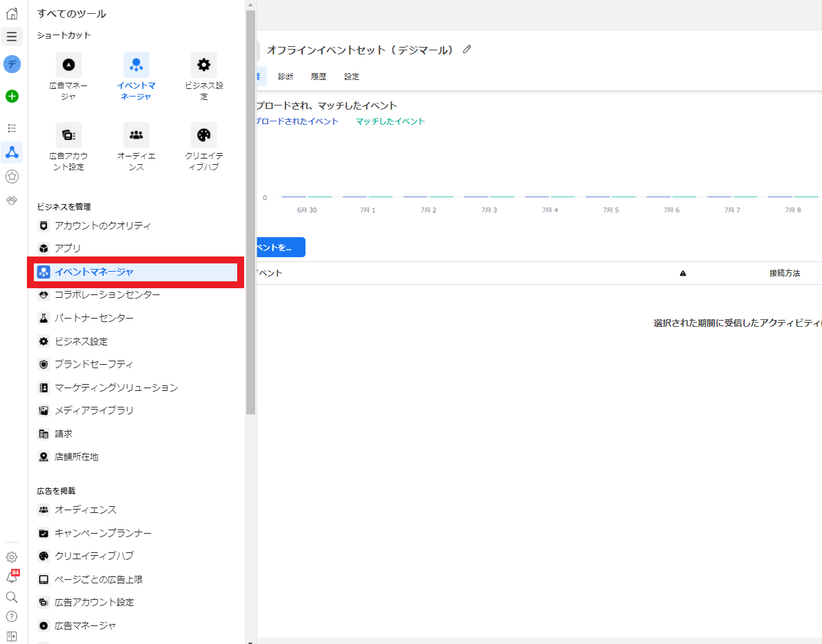This screenshot has height=644, width=822.
Task: Click the warning triangle column header
Action: [x=683, y=273]
